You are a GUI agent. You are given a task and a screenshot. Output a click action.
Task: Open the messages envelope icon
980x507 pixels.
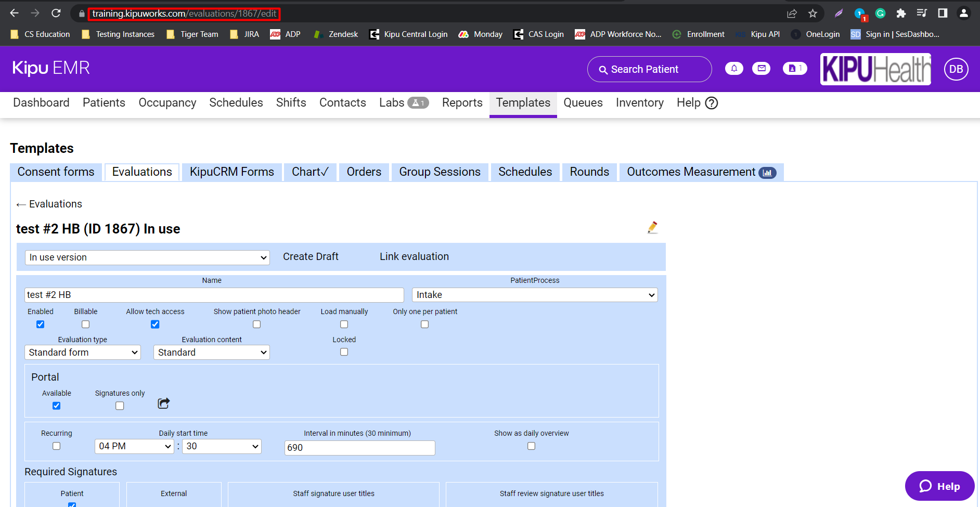pyautogui.click(x=761, y=68)
